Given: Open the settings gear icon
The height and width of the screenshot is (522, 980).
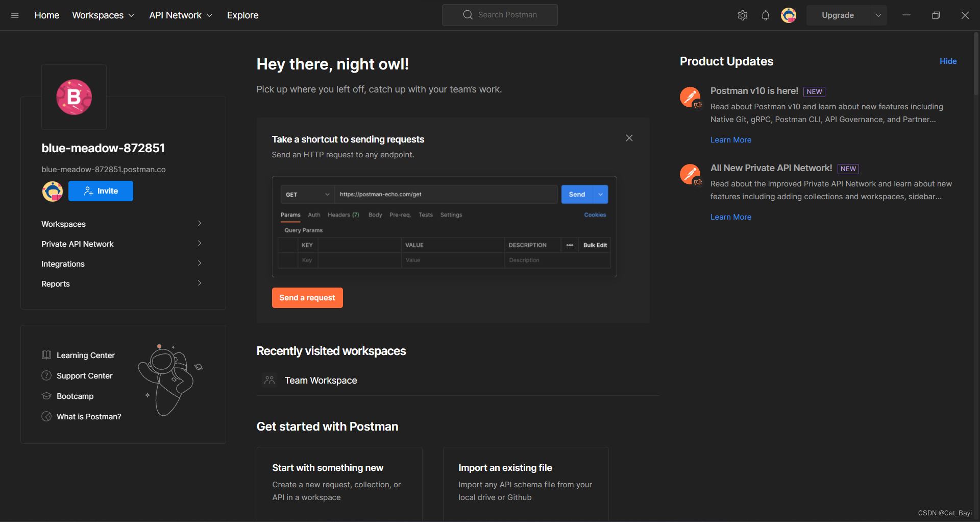Looking at the screenshot, I should pyautogui.click(x=743, y=15).
